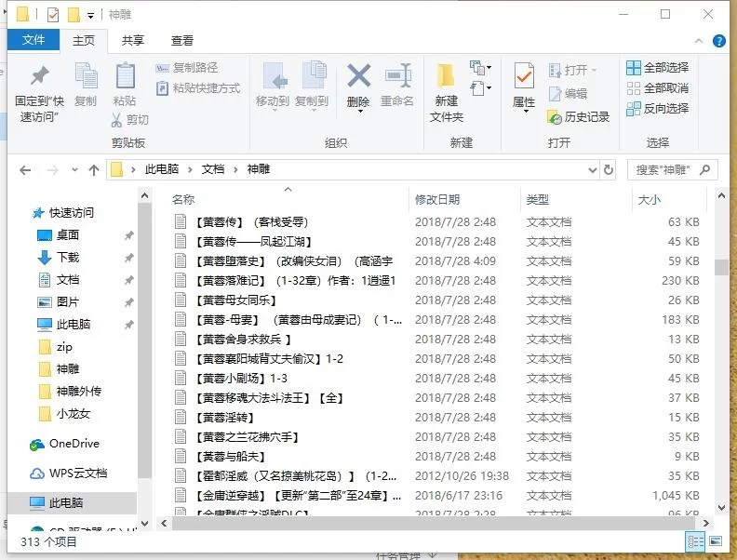This screenshot has height=560, width=737.
Task: Switch to the Home (主页) tab
Action: point(84,40)
